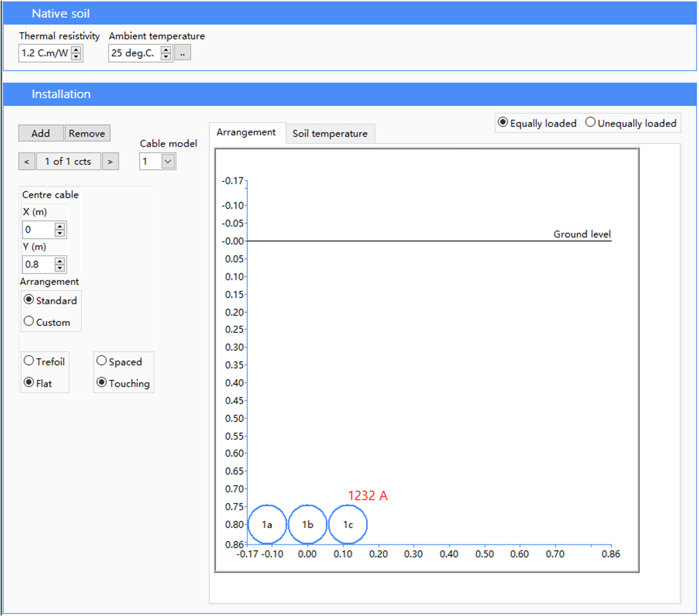Image resolution: width=699 pixels, height=616 pixels.
Task: Choose Spaced cable spacing
Action: (x=102, y=361)
